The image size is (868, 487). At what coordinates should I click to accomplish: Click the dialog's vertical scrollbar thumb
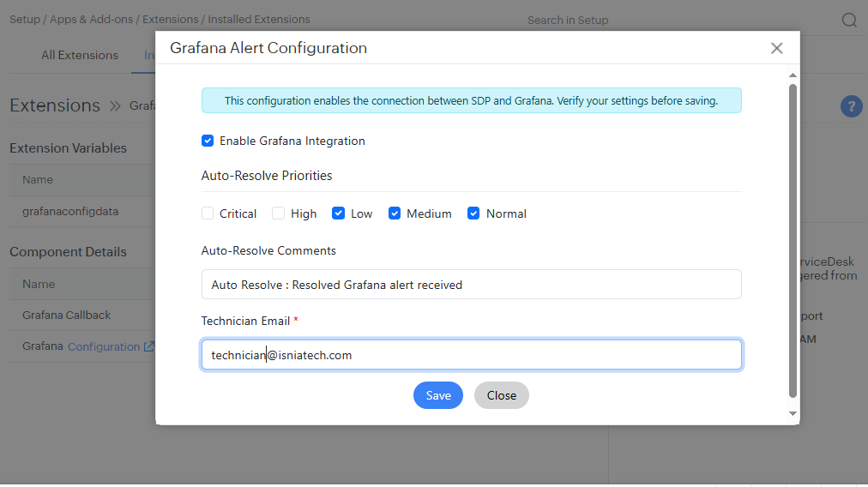click(793, 241)
